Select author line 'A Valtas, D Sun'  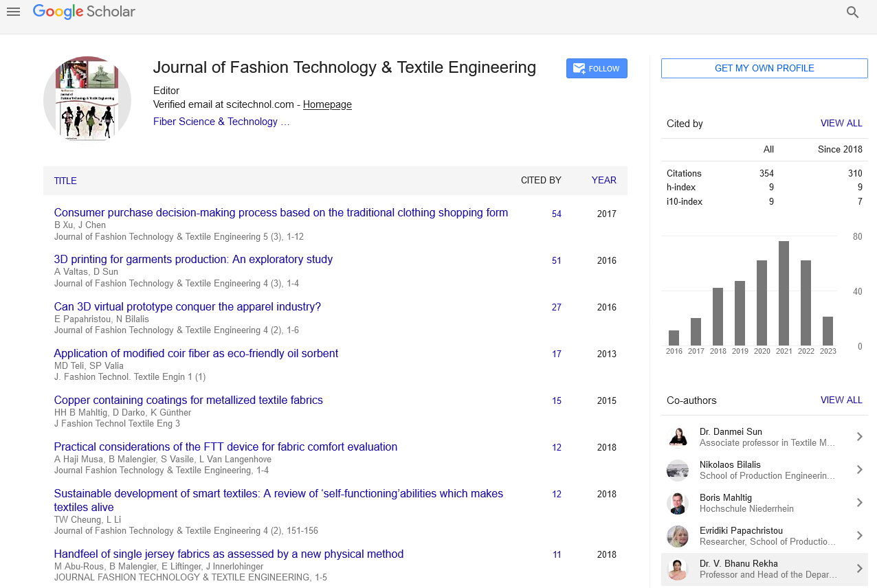point(86,272)
